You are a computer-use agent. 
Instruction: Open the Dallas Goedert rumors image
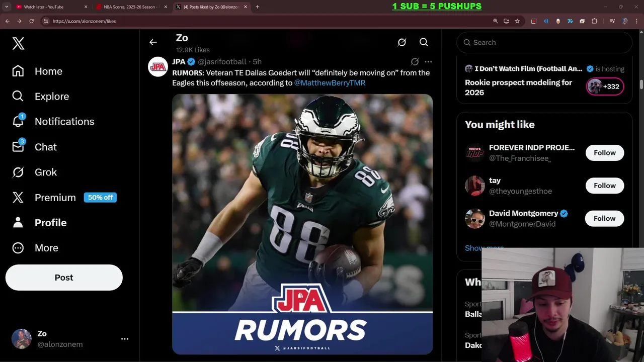tap(302, 224)
